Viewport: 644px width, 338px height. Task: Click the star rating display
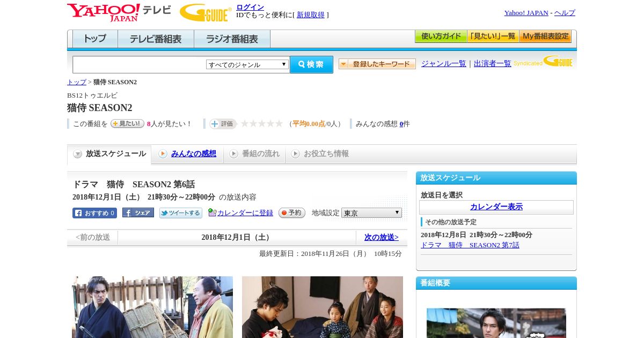tap(262, 123)
